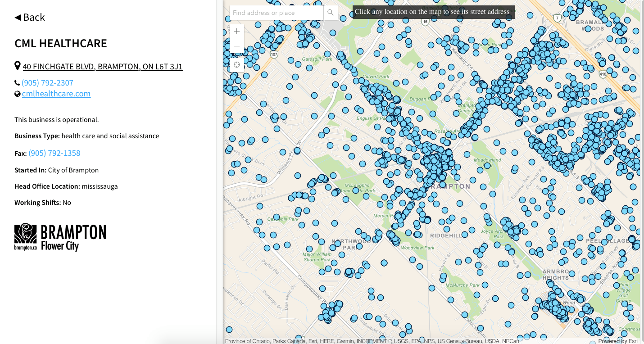Screen dimensions: 644x344
Task: Click the Casselhill Park label
Action: (283, 219)
